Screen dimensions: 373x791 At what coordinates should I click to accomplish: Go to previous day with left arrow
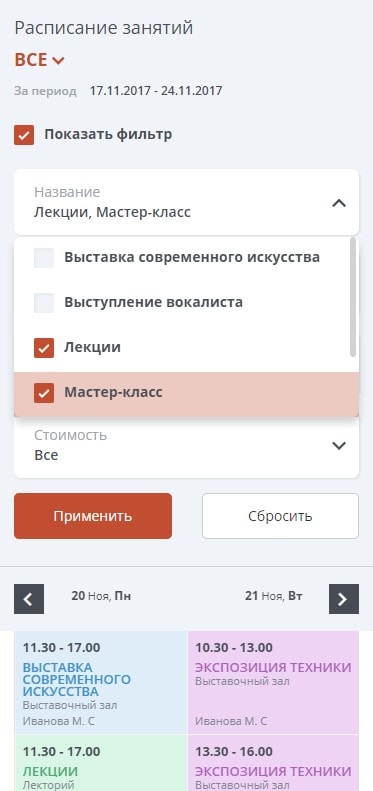pos(29,599)
